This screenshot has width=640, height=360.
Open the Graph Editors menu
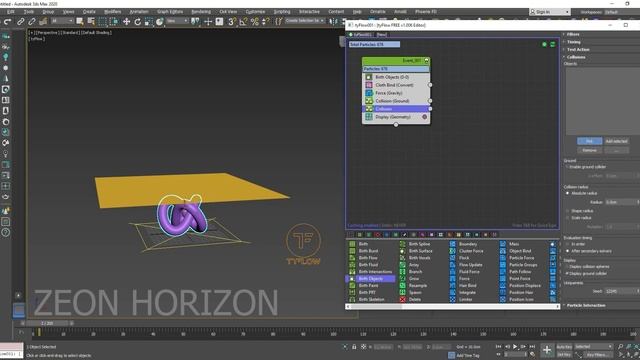tap(170, 11)
